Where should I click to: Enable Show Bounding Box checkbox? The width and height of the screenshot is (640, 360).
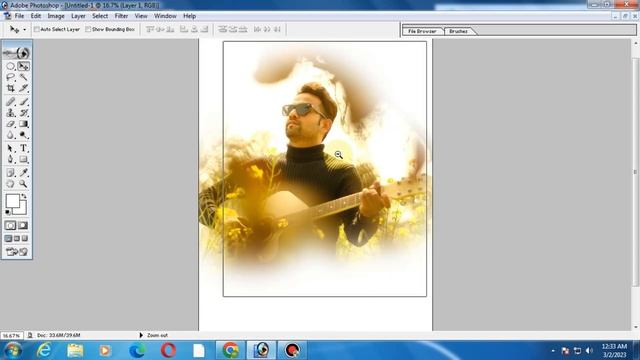(88, 29)
